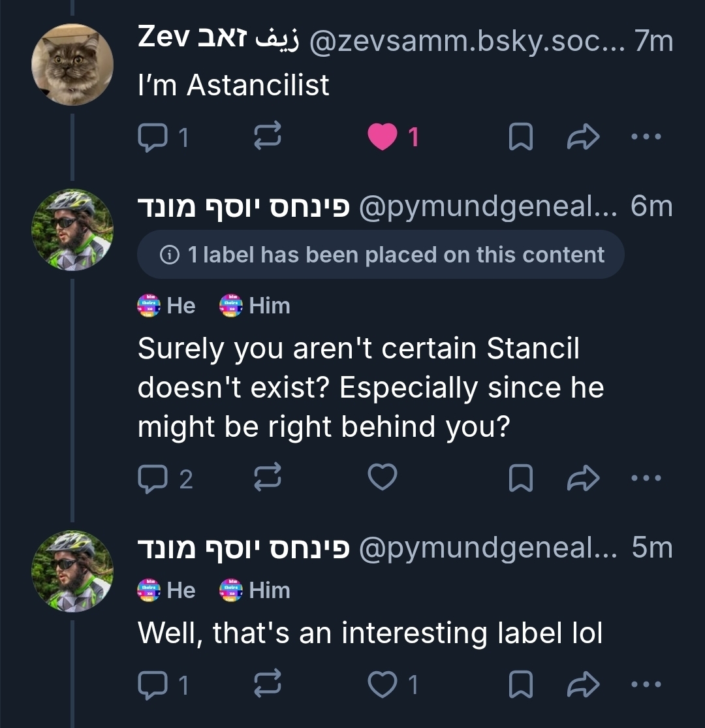This screenshot has width=705, height=728.
Task: Like the "Surely you aren't certain" post
Action: point(383,479)
